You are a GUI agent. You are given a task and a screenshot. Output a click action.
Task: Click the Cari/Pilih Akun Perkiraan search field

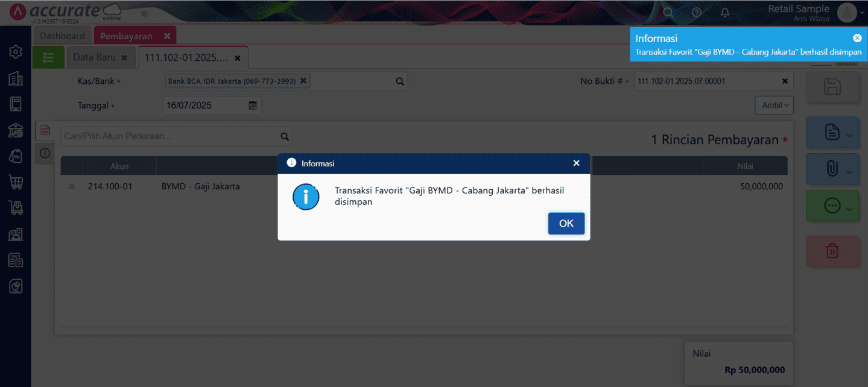(x=170, y=136)
